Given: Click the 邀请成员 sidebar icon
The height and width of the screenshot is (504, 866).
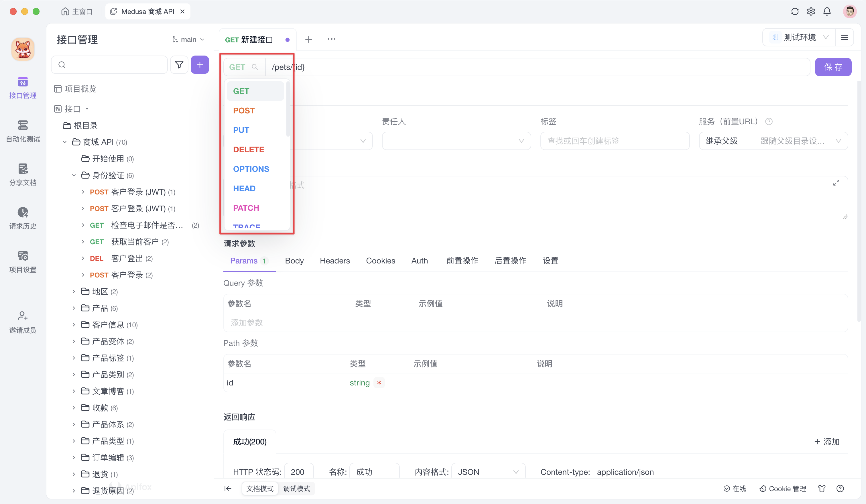Looking at the screenshot, I should click(23, 322).
